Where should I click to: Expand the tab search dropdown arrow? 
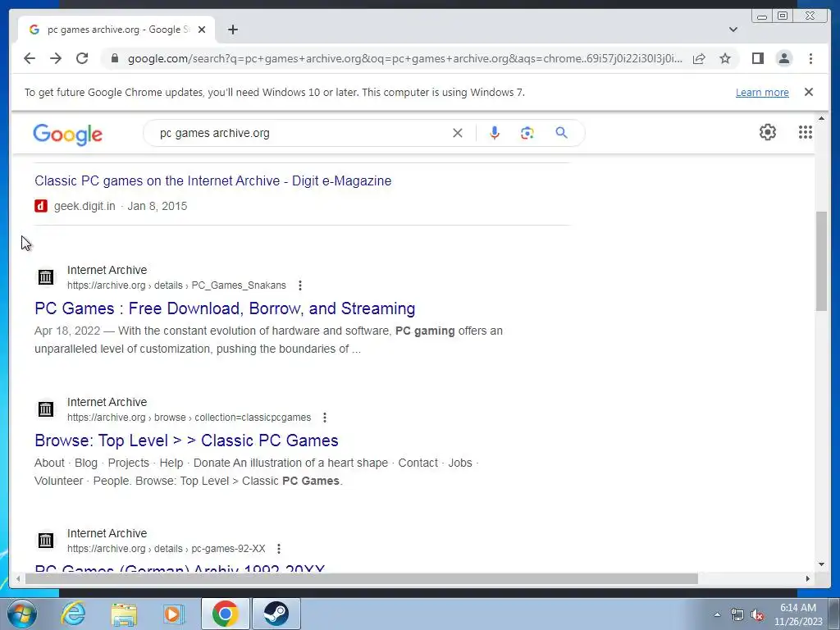[733, 30]
